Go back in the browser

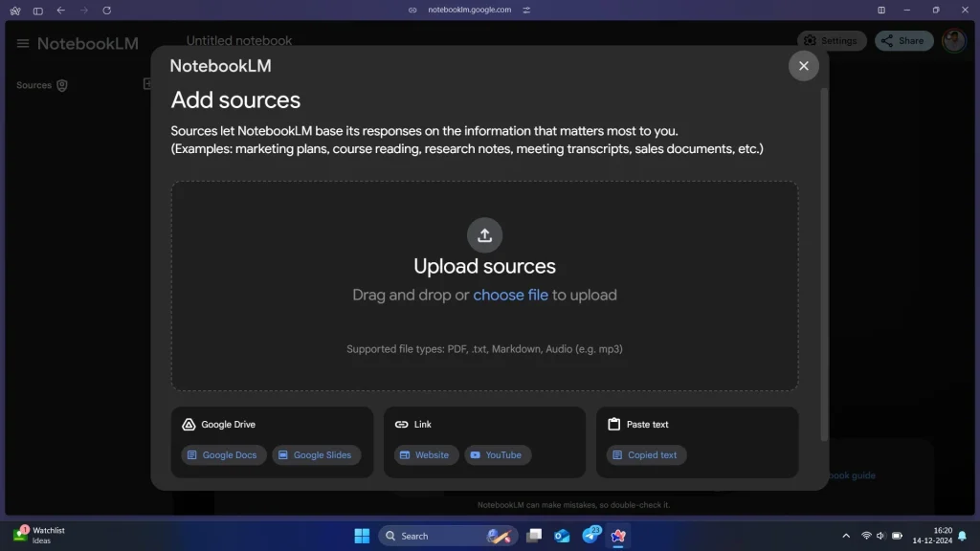point(60,10)
